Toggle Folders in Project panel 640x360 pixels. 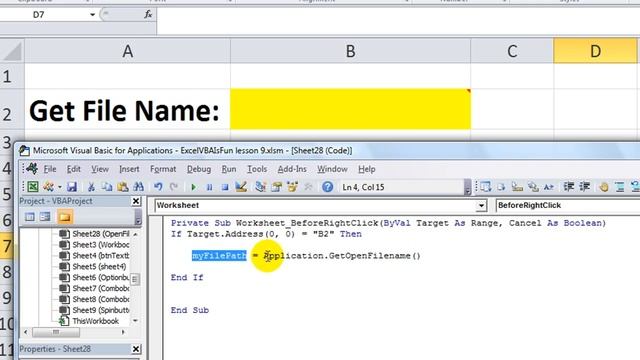(x=64, y=217)
